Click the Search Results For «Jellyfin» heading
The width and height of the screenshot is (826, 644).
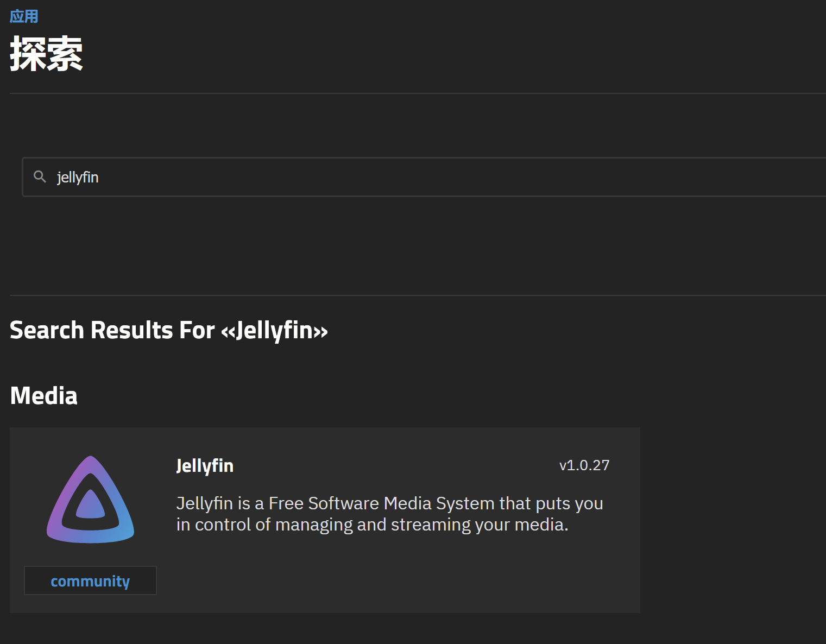point(169,330)
